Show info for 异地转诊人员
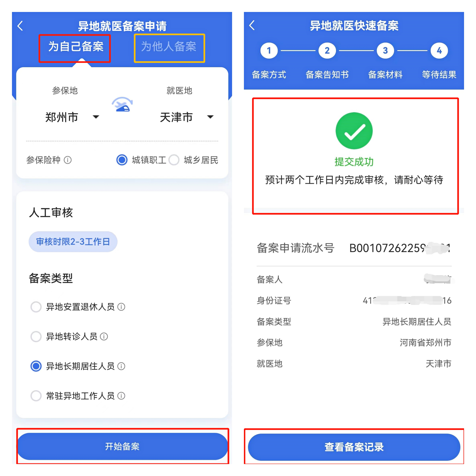Screen dimensions: 476x476 (x=104, y=337)
